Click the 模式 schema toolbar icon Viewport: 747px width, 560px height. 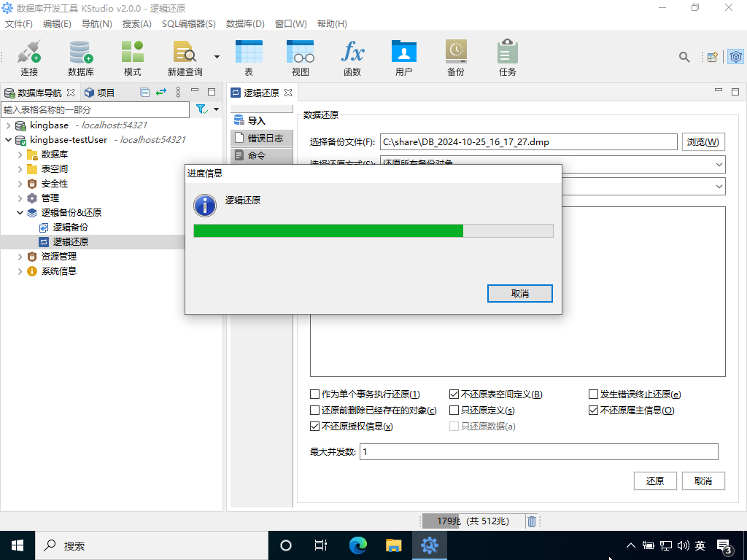point(132,58)
